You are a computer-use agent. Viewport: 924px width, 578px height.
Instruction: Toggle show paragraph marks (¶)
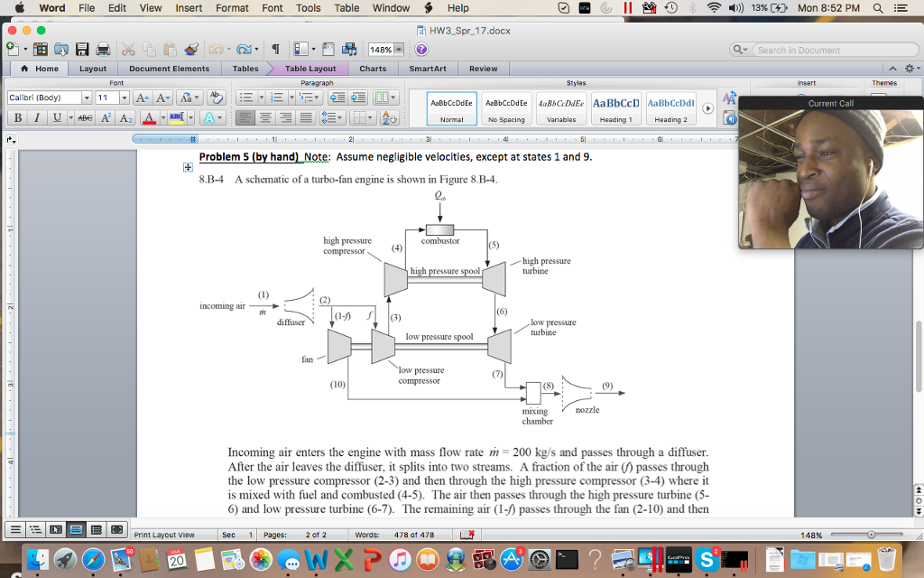pos(275,50)
